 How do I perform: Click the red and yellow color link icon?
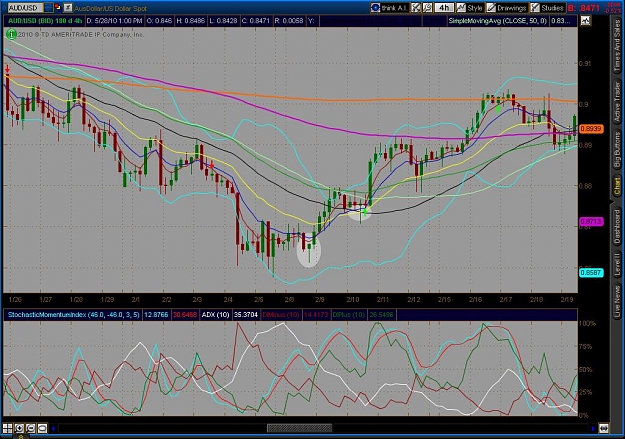pos(58,8)
